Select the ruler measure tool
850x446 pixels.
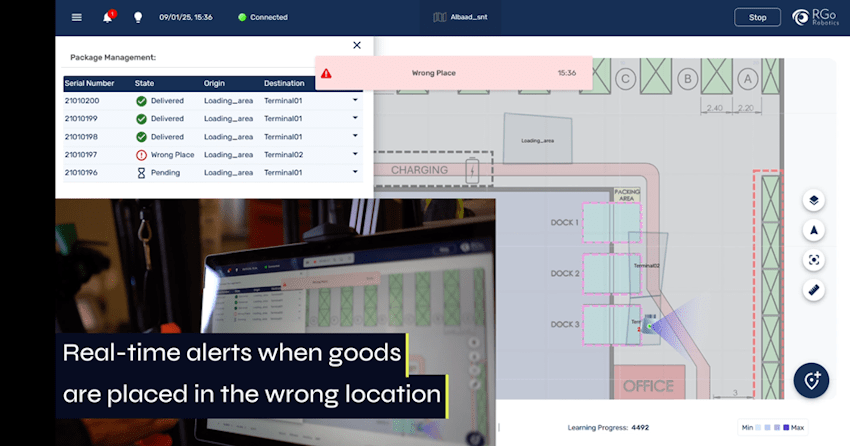point(814,290)
